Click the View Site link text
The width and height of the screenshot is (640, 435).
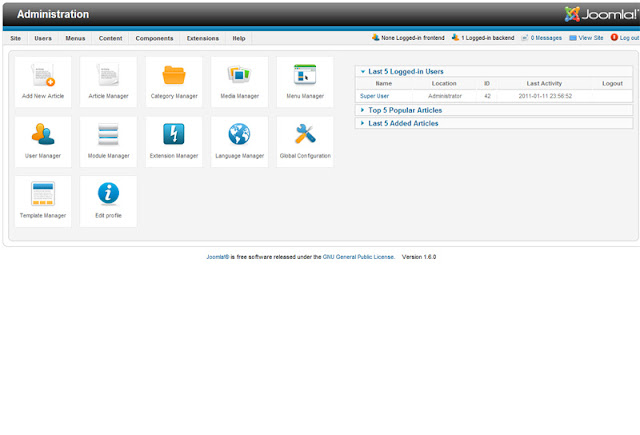coord(591,38)
